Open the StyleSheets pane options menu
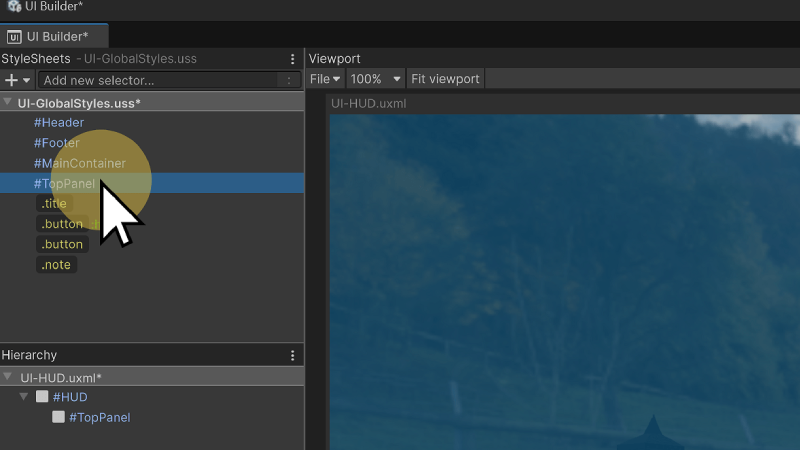 292,59
